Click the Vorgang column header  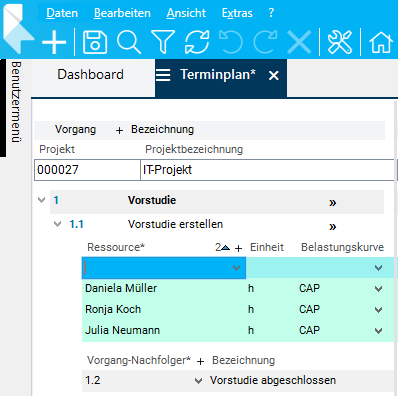coord(75,129)
